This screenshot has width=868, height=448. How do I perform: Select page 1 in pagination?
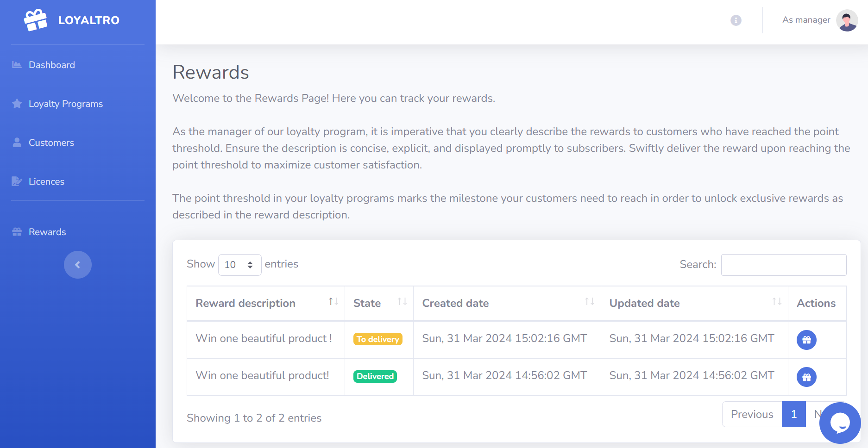[x=794, y=414]
